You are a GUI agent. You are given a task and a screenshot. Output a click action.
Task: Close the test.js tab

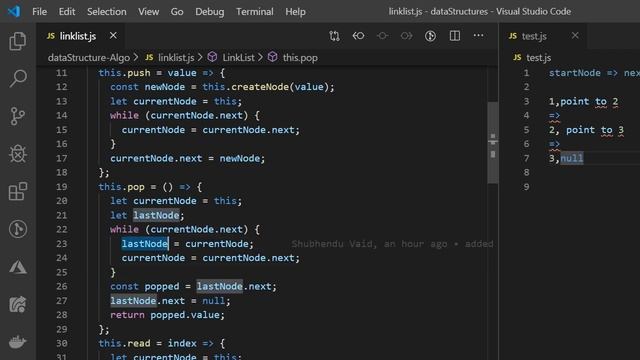(x=575, y=36)
